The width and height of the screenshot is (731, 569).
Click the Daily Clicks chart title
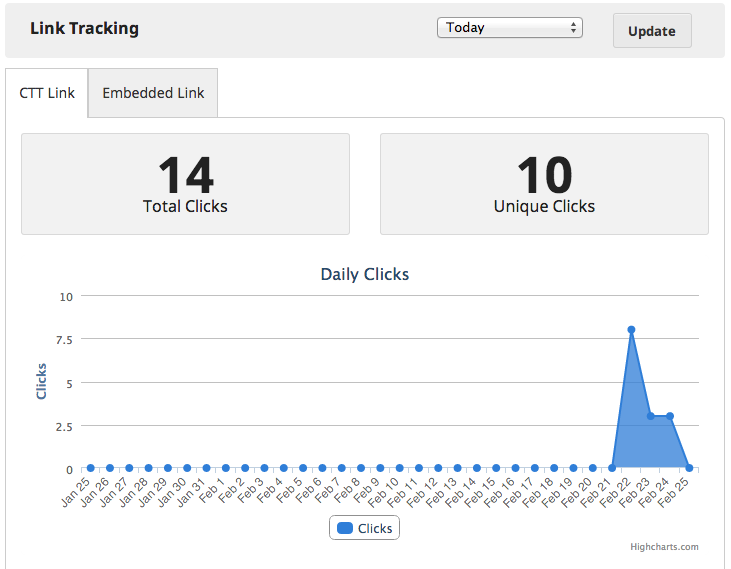(365, 274)
